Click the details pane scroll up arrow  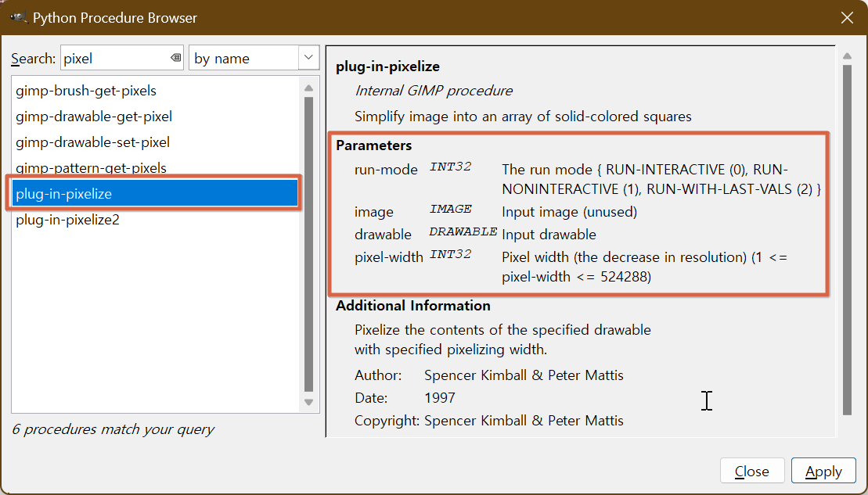(847, 56)
